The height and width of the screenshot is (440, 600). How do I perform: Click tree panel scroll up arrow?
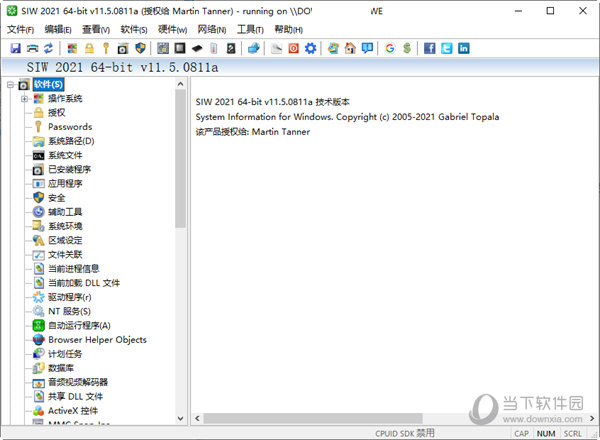pos(181,84)
